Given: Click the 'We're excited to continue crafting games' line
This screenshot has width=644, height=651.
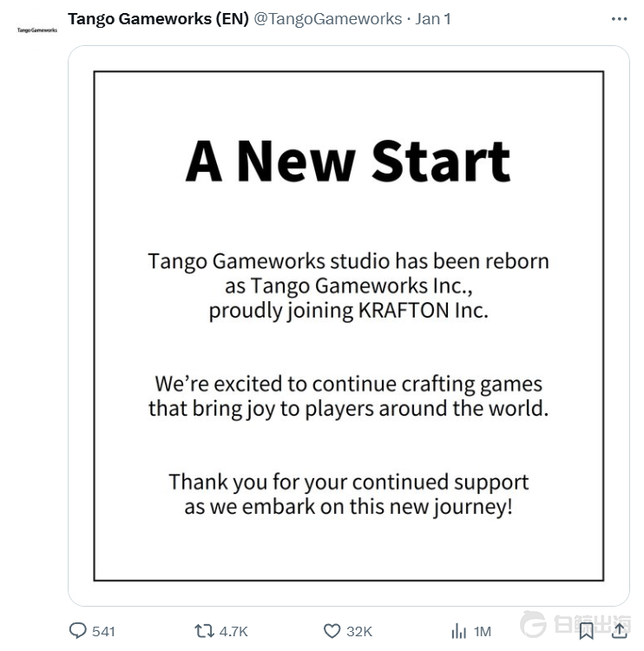Looking at the screenshot, I should tap(348, 383).
